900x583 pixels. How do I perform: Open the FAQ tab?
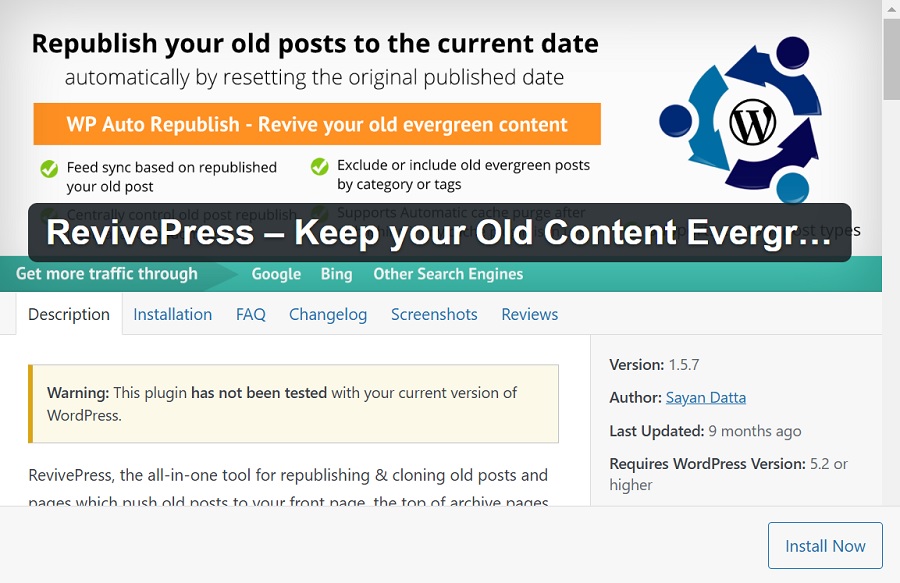(250, 314)
